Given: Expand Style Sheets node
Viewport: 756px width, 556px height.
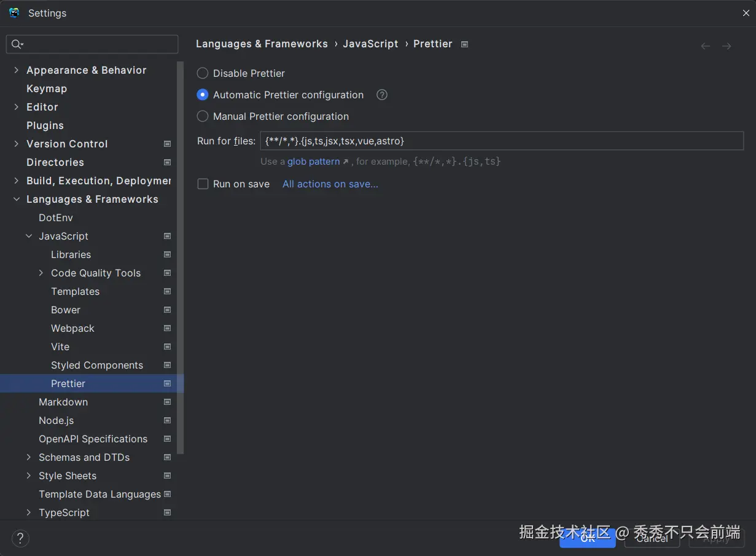Looking at the screenshot, I should (x=28, y=476).
